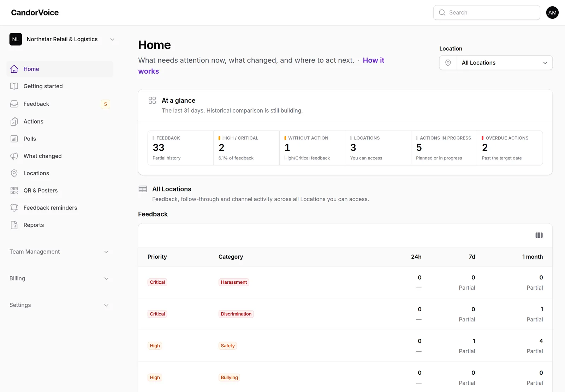
Task: Click the Priority column header
Action: pyautogui.click(x=157, y=257)
